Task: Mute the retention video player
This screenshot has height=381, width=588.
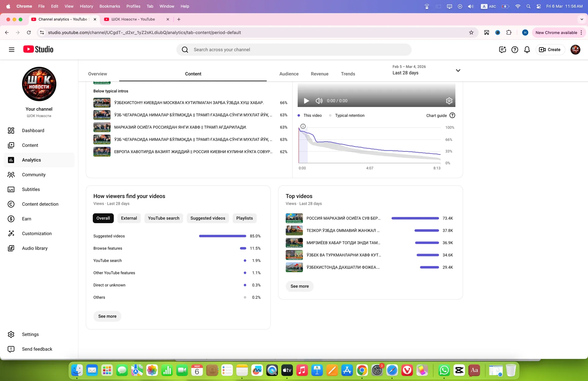Action: click(319, 101)
